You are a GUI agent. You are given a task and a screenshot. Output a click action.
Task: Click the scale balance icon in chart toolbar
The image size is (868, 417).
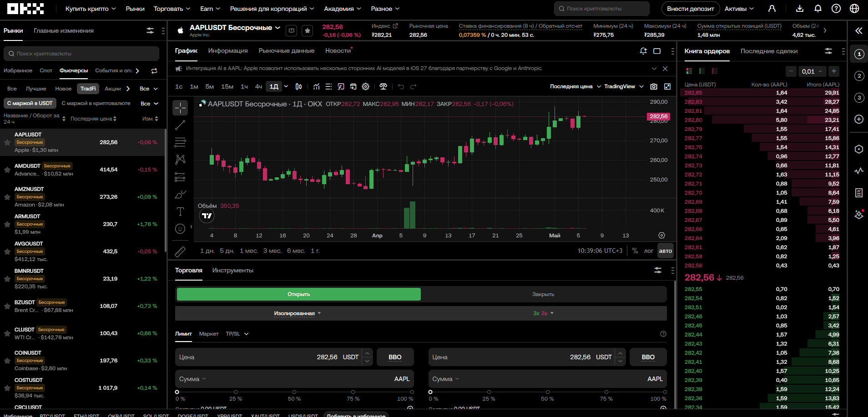click(x=383, y=86)
